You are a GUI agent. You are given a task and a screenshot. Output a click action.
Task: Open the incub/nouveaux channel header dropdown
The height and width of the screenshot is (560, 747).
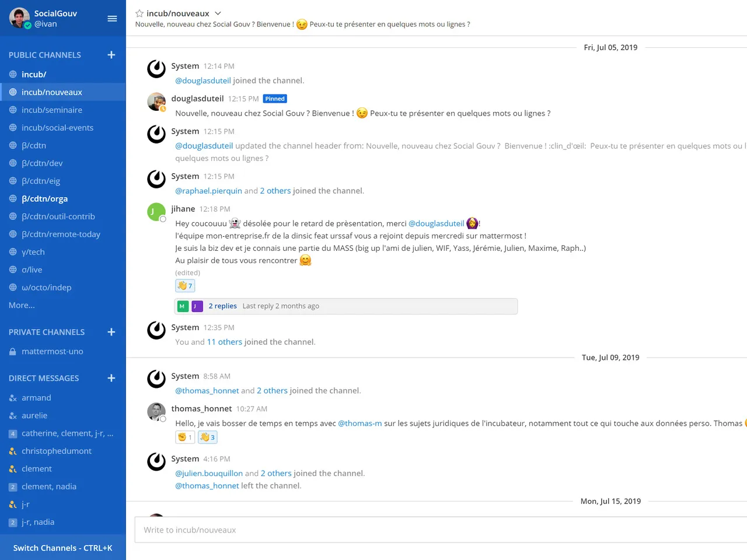[x=218, y=13]
